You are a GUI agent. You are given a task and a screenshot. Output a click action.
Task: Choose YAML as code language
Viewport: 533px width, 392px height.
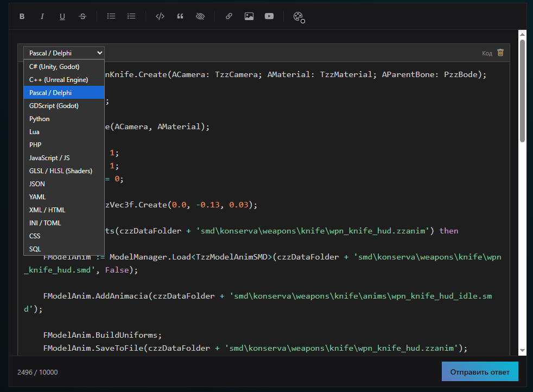pyautogui.click(x=64, y=197)
